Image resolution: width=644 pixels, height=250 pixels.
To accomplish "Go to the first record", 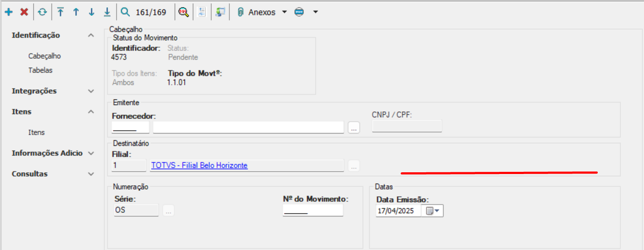I will click(x=61, y=12).
